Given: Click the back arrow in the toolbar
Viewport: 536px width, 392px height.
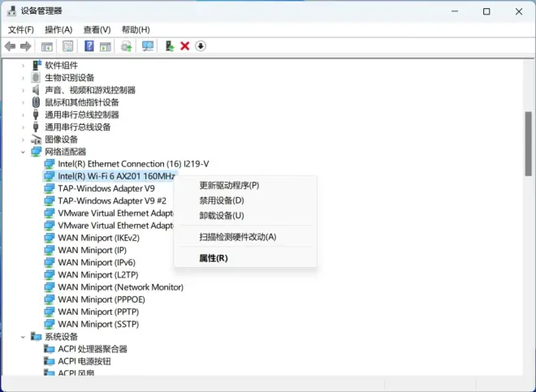Looking at the screenshot, I should click(x=10, y=46).
